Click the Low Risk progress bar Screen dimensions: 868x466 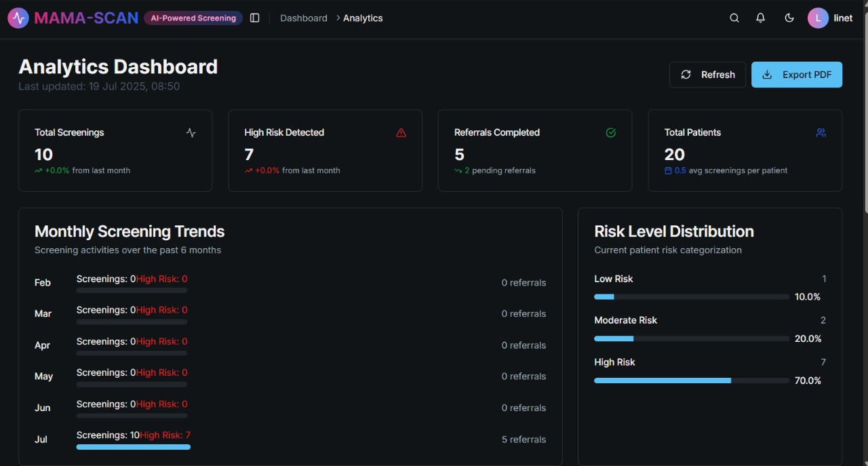tap(692, 297)
